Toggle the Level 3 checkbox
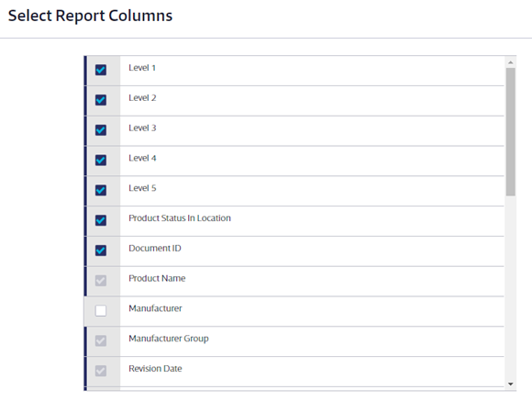The height and width of the screenshot is (401, 532). [101, 130]
